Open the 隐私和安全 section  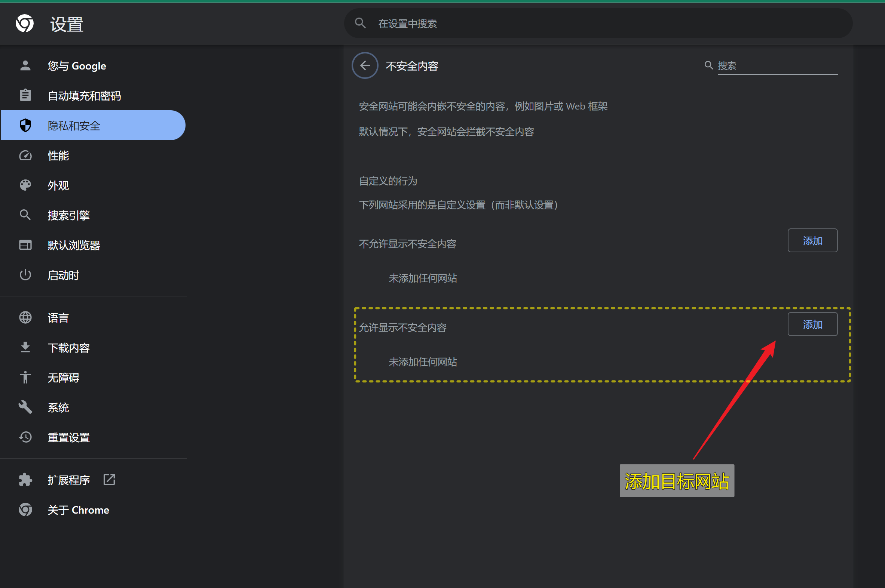pyautogui.click(x=74, y=126)
